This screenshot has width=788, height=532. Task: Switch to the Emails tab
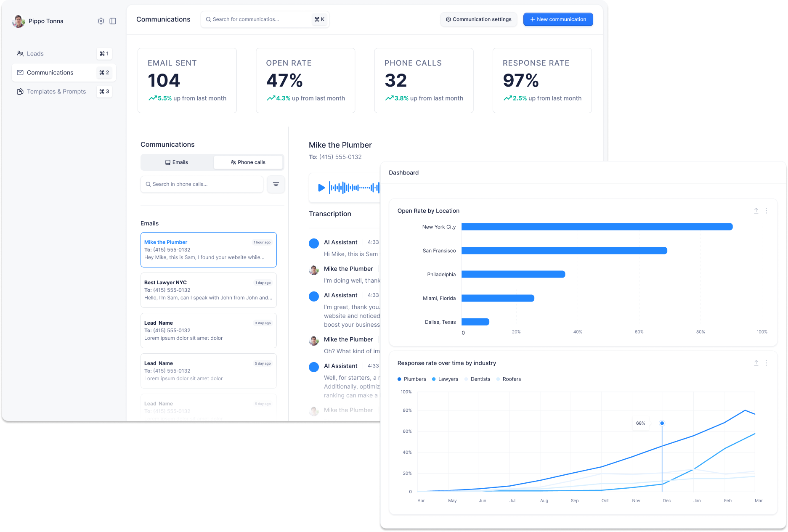pos(177,162)
